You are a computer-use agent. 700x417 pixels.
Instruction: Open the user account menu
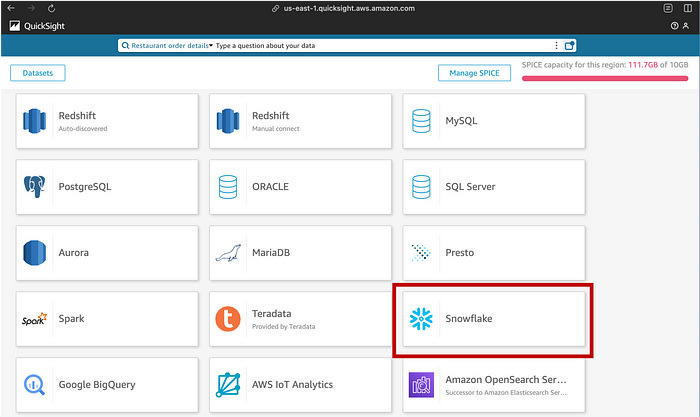point(687,26)
